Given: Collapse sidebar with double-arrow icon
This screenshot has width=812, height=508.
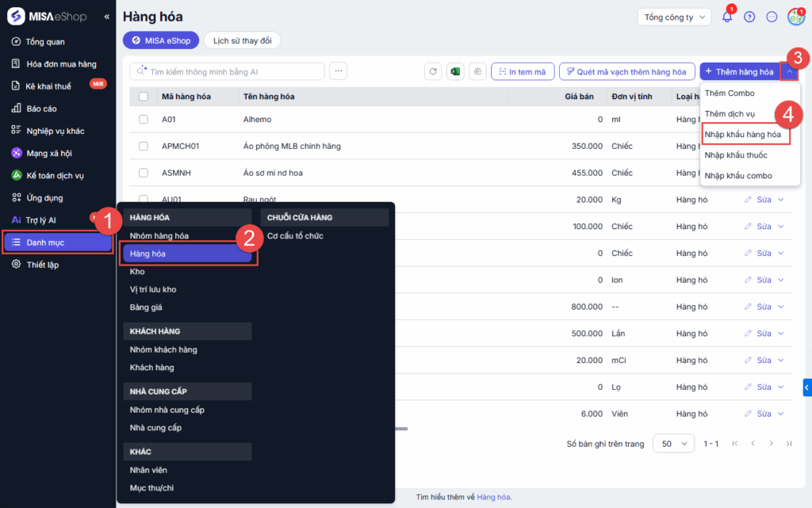Looking at the screenshot, I should point(107,17).
